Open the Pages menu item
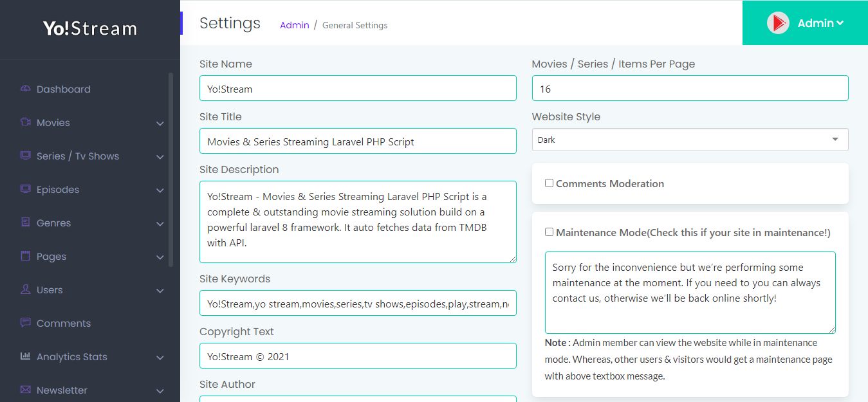Image resolution: width=868 pixels, height=402 pixels. (51, 257)
